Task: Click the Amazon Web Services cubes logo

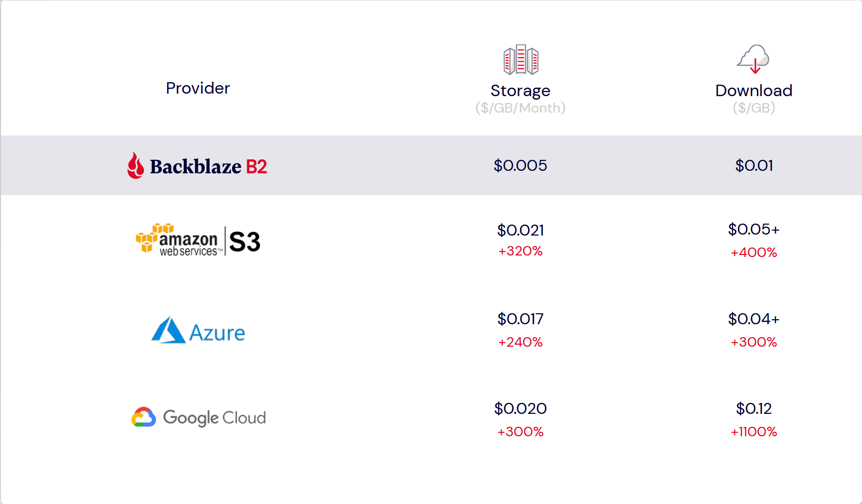Action: point(154,238)
